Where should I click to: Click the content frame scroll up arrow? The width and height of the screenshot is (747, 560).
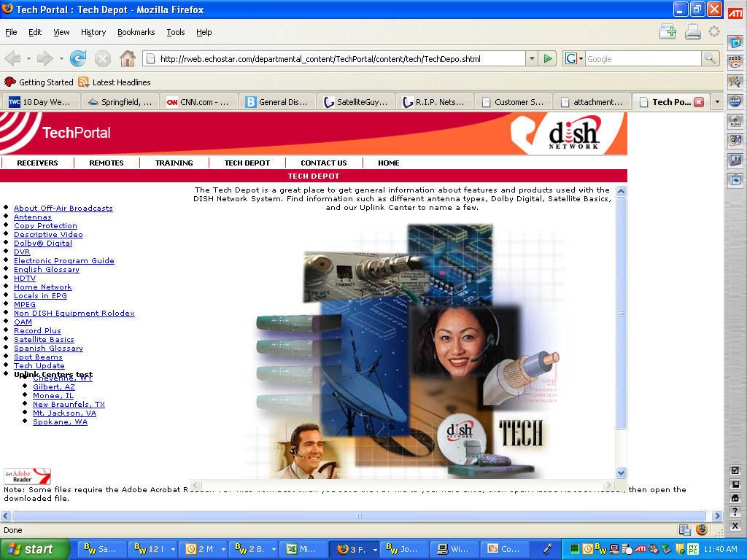pos(621,192)
